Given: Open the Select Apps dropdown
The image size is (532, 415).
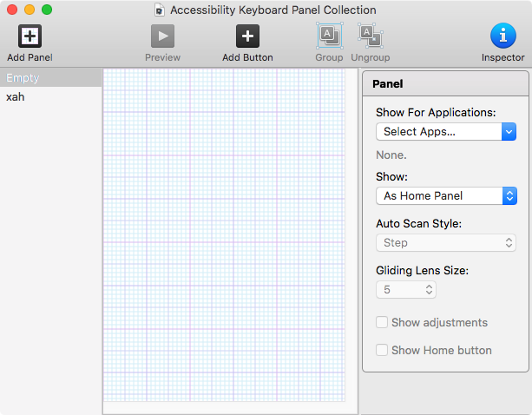Looking at the screenshot, I should [447, 132].
